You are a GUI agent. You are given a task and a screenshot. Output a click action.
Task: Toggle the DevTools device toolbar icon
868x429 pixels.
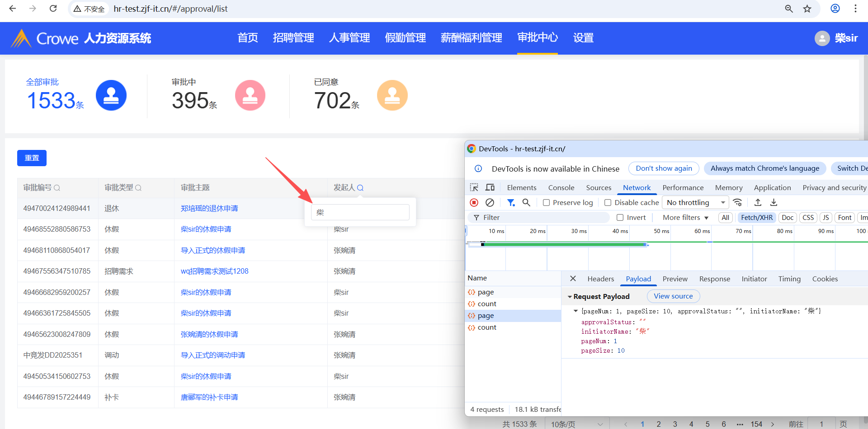pyautogui.click(x=490, y=187)
